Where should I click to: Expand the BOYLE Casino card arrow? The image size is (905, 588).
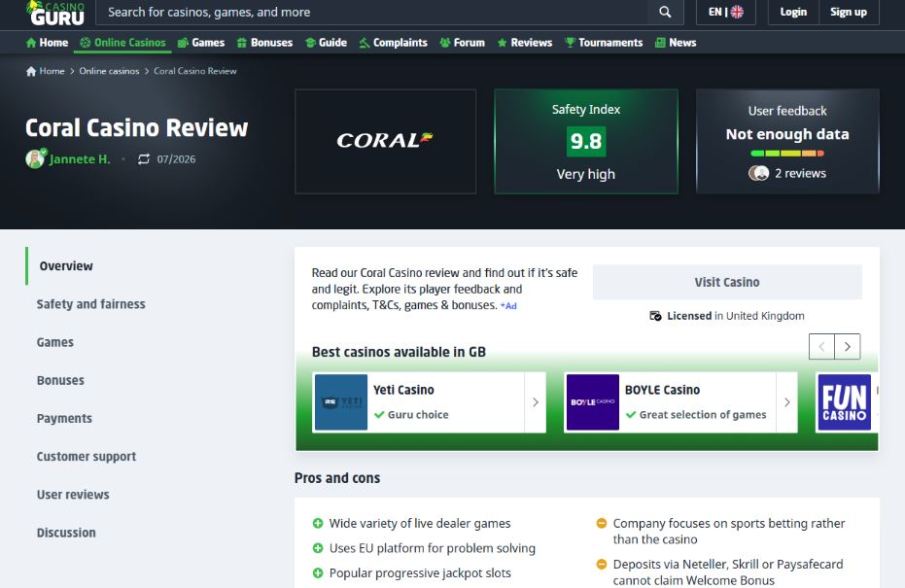(786, 402)
